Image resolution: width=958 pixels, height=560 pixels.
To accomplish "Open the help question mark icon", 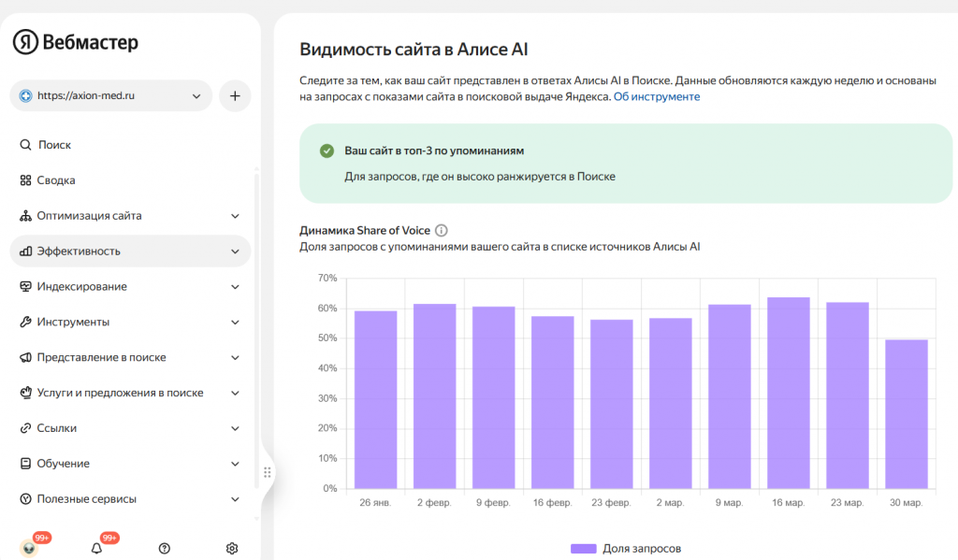I will click(165, 549).
